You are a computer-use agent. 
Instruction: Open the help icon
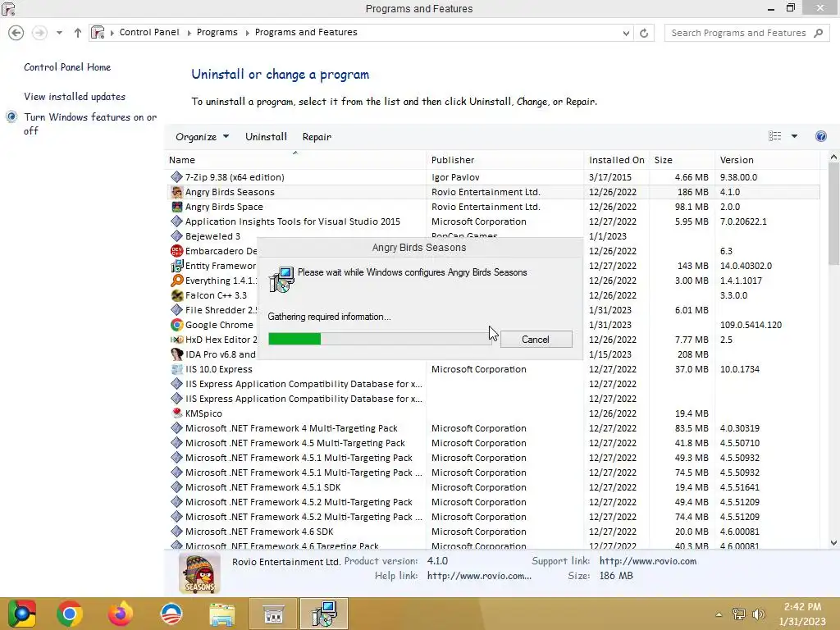click(x=820, y=136)
